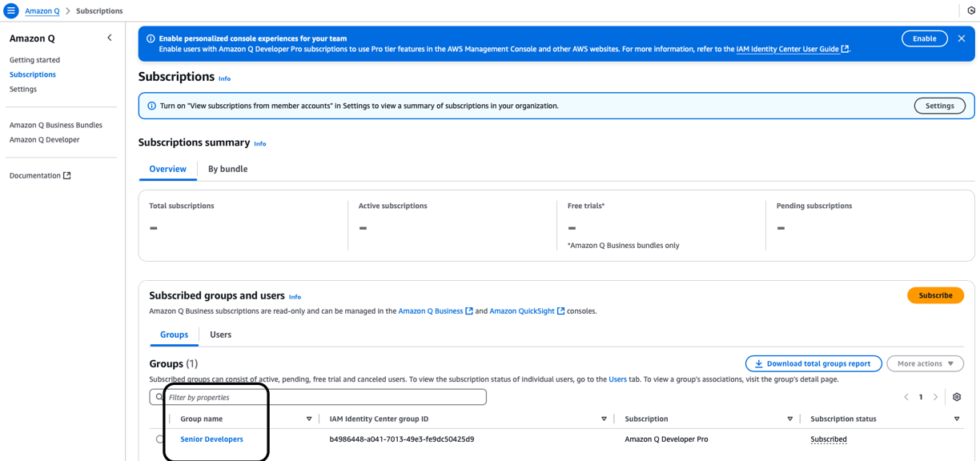This screenshot has height=461, width=980.
Task: Click the info icon in the blue banner
Action: 151,38
